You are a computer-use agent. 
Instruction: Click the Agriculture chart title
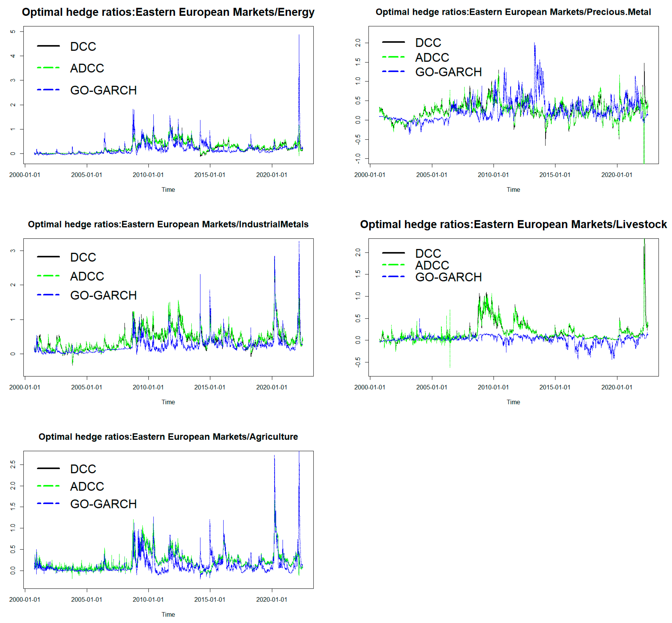click(168, 437)
